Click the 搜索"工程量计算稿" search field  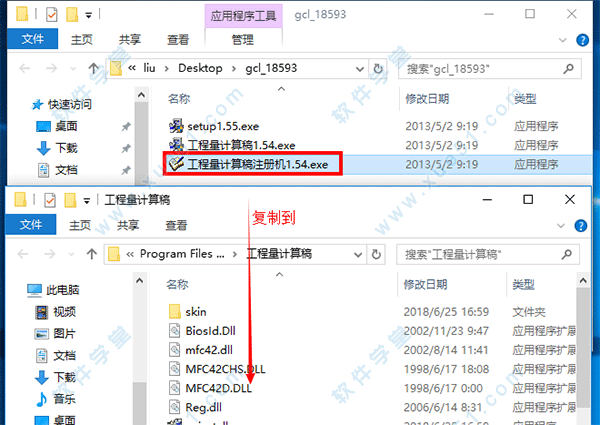click(481, 254)
